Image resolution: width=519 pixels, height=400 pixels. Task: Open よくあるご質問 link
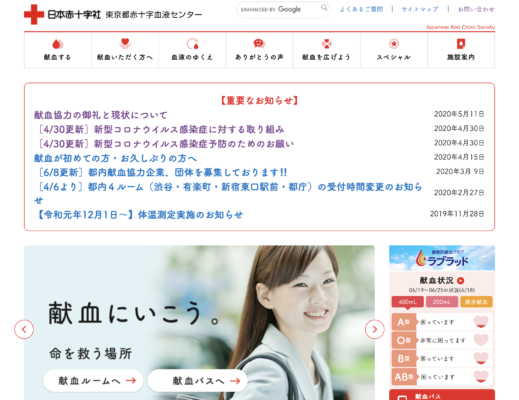(361, 9)
